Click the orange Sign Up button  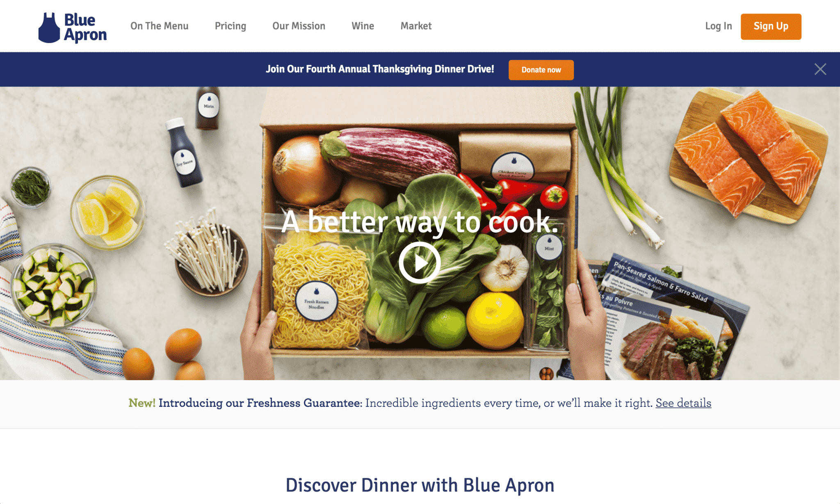click(x=771, y=27)
